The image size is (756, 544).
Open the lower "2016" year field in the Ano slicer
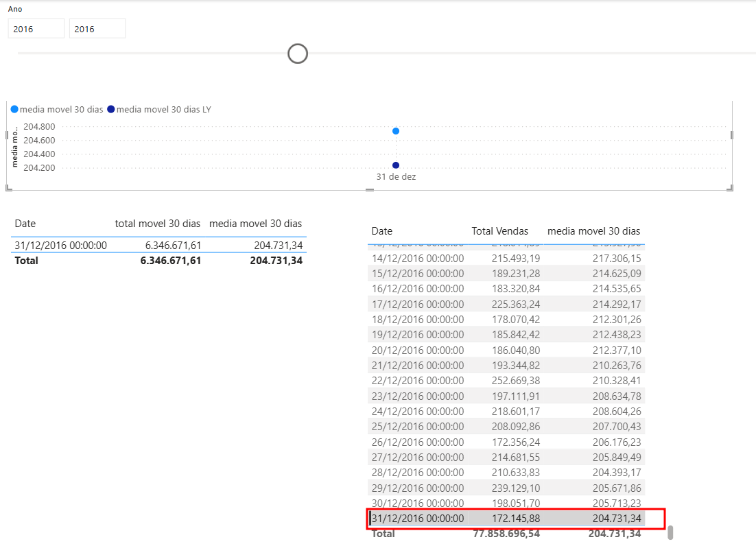click(x=97, y=28)
